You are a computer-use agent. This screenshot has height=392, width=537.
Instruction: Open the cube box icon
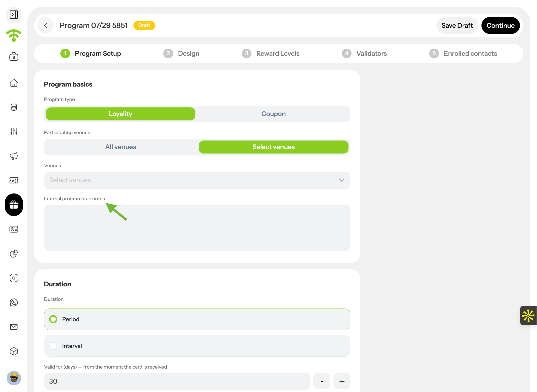click(x=14, y=351)
